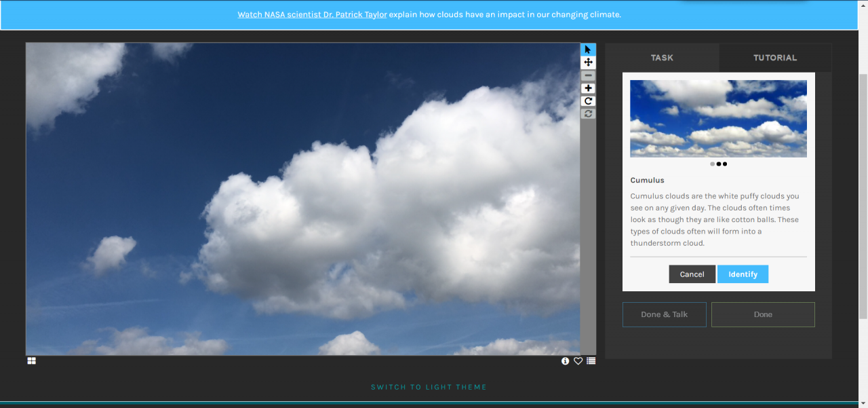Select the pan move tool

click(x=588, y=62)
